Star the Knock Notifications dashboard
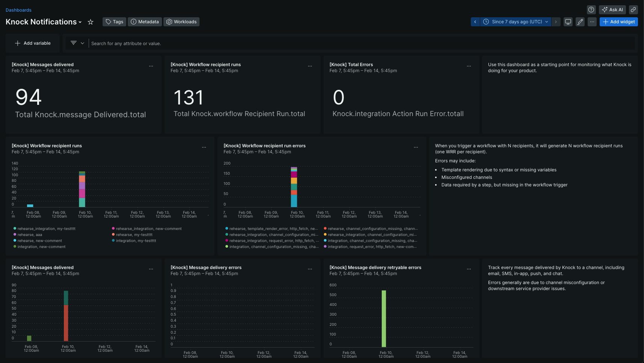 (x=91, y=22)
